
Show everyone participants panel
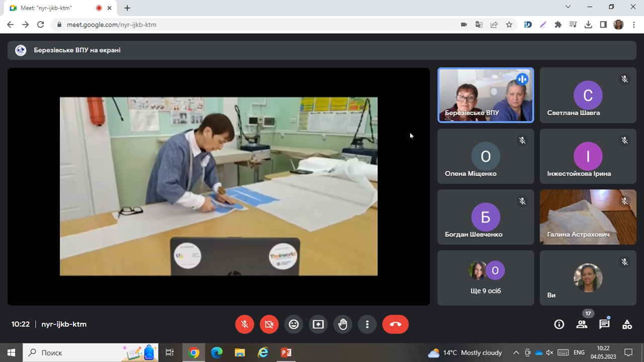582,324
